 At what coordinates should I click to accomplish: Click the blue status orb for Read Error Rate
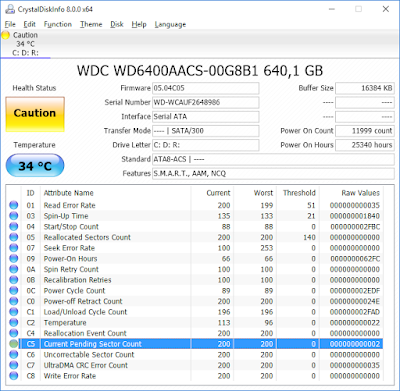tap(14, 205)
